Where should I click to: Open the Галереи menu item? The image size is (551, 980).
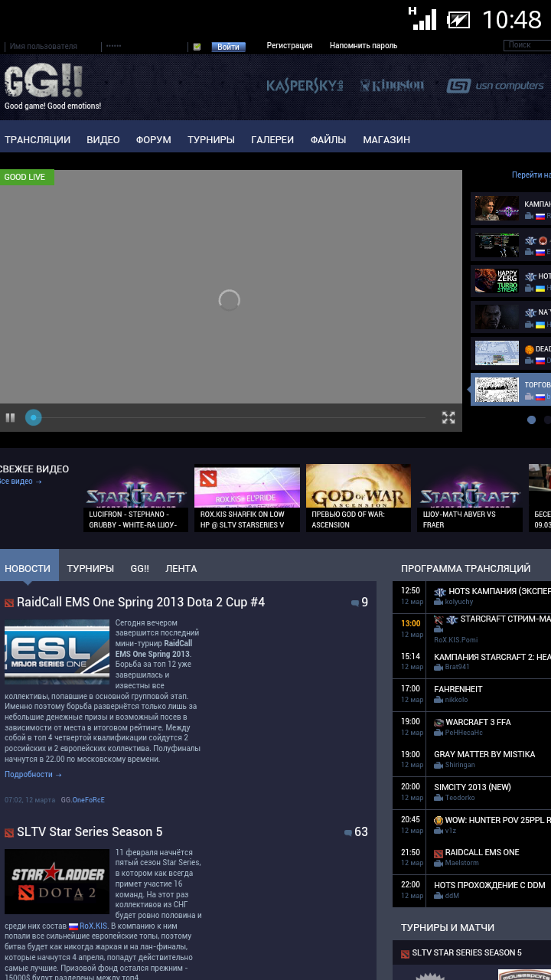click(x=272, y=140)
